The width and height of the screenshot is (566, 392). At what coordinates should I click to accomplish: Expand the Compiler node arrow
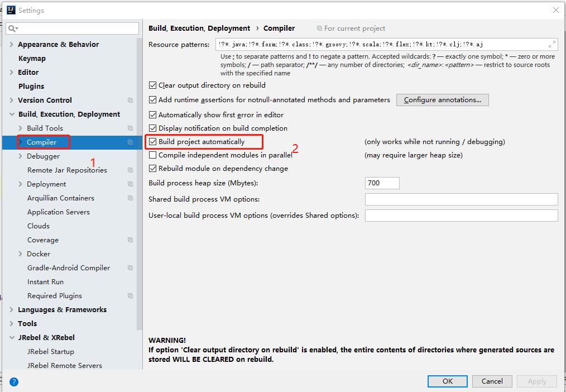(x=21, y=142)
